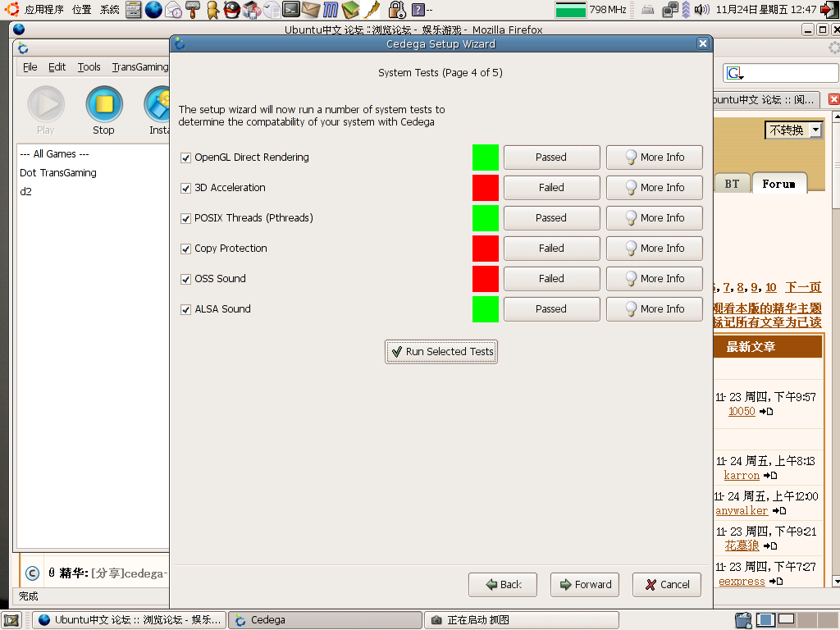Image resolution: width=840 pixels, height=630 pixels.
Task: Click the show desktop icon in bottom panel
Action: point(11,620)
